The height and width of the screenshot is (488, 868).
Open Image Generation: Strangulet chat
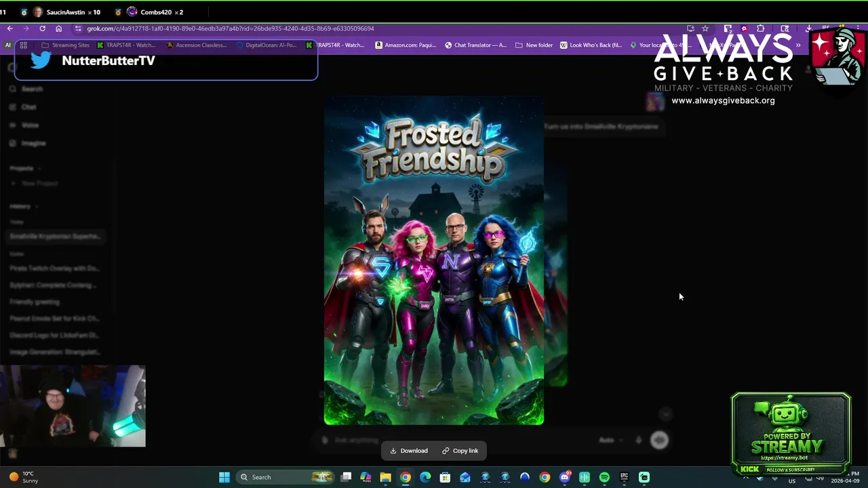coord(54,352)
